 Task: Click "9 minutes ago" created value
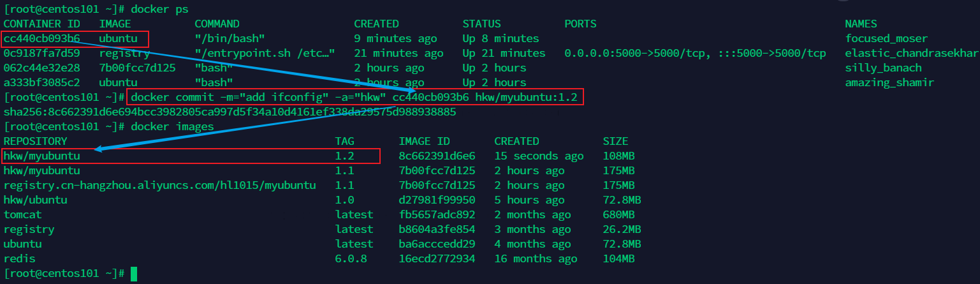(x=395, y=38)
